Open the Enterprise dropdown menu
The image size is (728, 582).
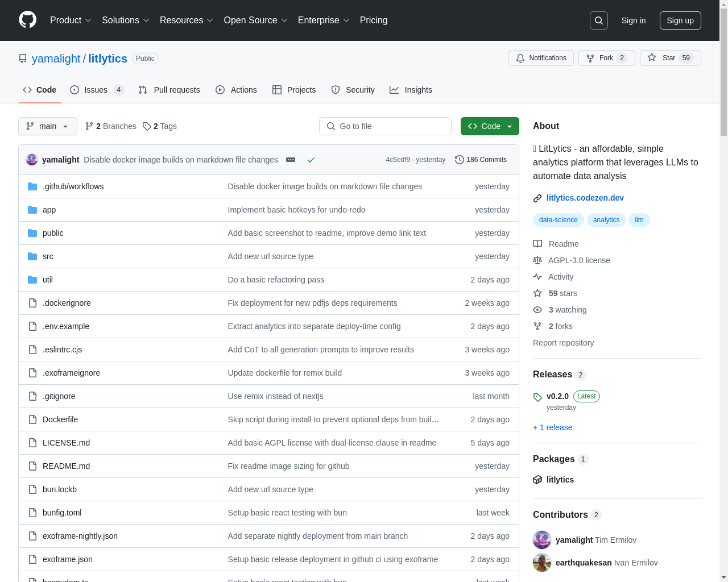[x=324, y=20]
